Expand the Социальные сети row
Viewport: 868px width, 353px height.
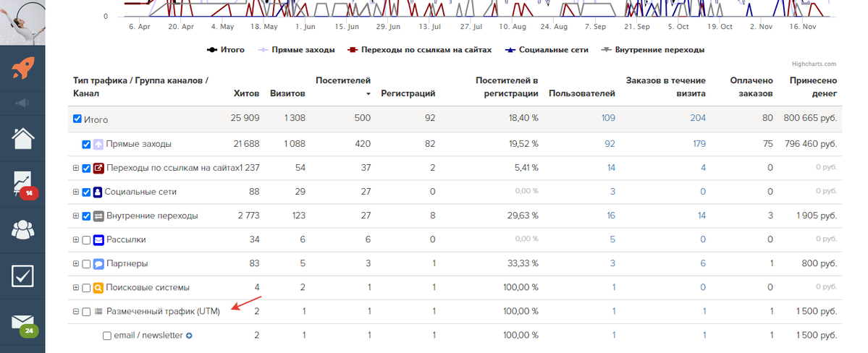[75, 192]
